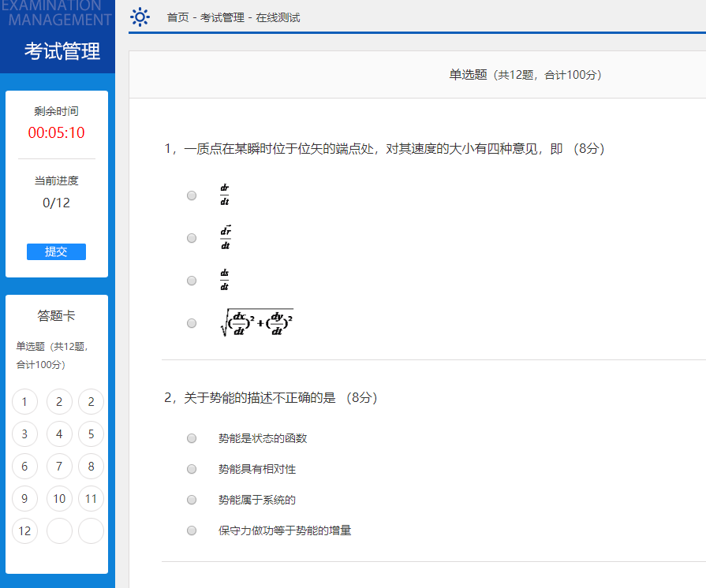
Task: Jump to question 10 via the answer card
Action: point(58,498)
